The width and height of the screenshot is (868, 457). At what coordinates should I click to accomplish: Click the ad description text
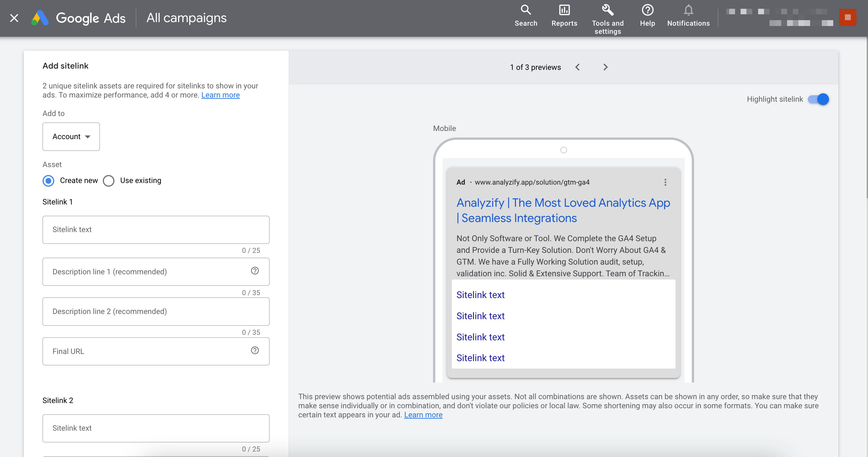563,255
